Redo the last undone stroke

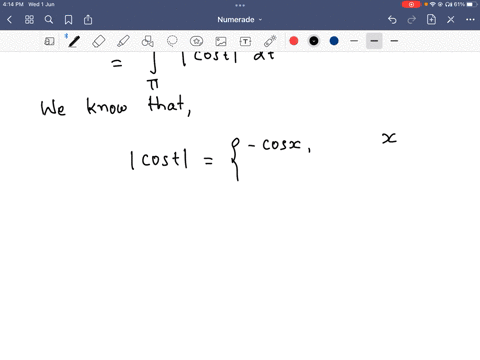[x=412, y=20]
